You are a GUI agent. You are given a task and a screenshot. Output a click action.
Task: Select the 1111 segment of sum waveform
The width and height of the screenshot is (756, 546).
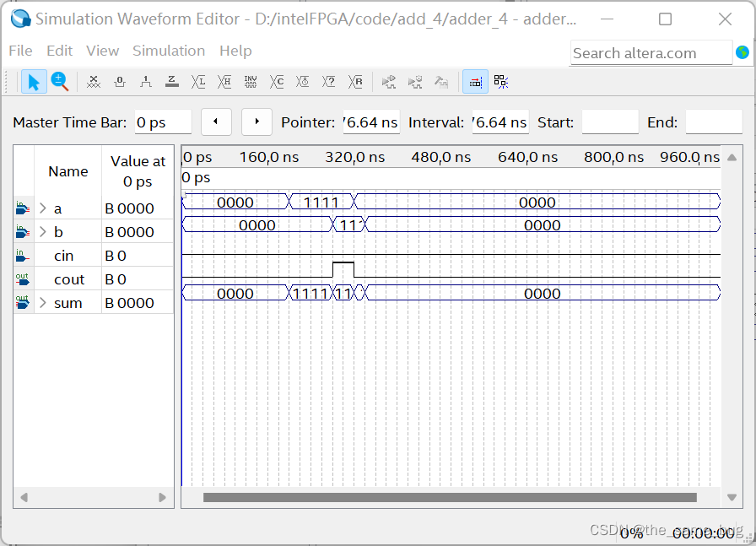click(x=310, y=293)
